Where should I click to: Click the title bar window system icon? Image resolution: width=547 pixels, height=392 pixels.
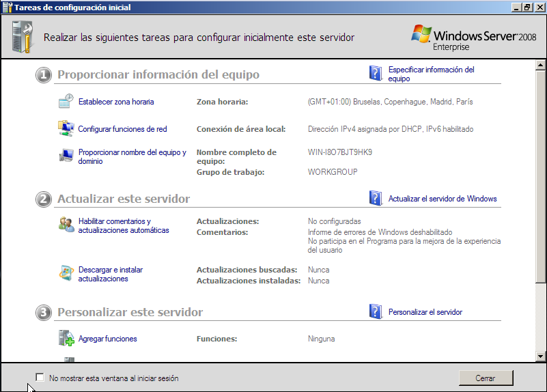coord(8,7)
